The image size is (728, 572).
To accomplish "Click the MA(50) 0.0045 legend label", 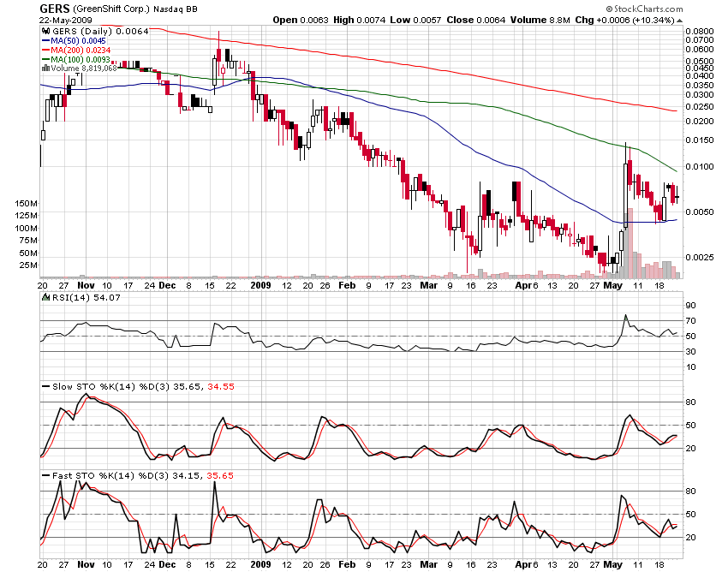I will pos(78,41).
